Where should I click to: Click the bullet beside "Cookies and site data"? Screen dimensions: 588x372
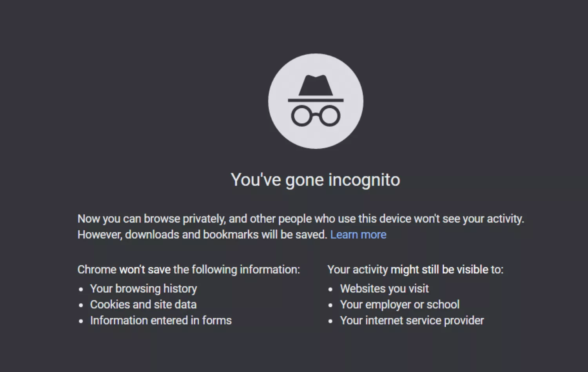pos(81,305)
